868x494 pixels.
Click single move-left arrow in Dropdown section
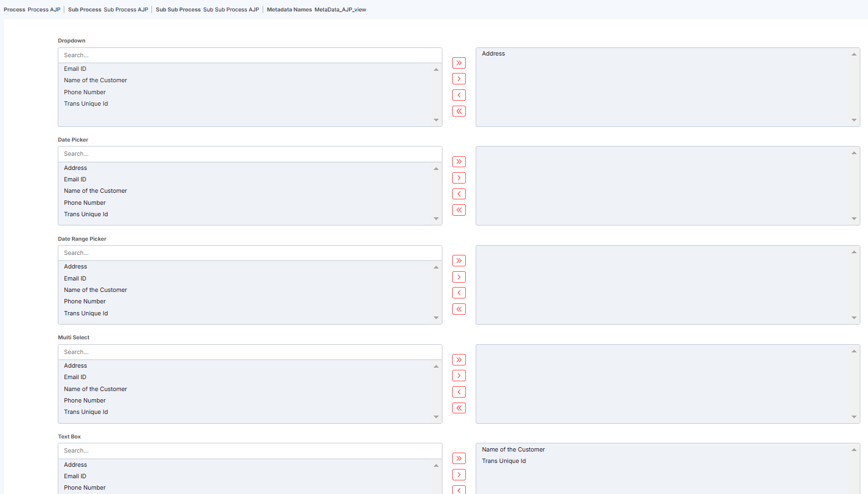click(x=459, y=95)
